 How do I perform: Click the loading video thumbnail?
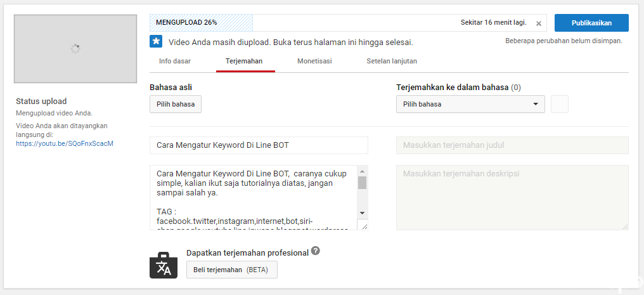(75, 49)
